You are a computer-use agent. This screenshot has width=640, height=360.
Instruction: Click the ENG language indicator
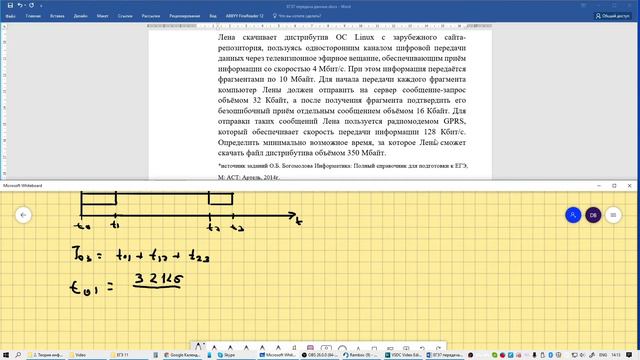[x=603, y=355]
